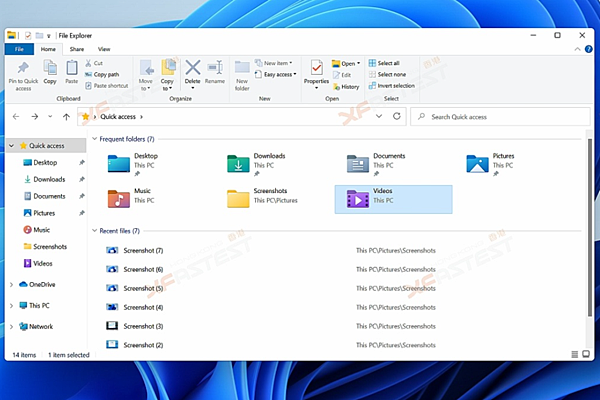Collapse the Recent files group
Screen dimensions: 600x400
(95, 231)
